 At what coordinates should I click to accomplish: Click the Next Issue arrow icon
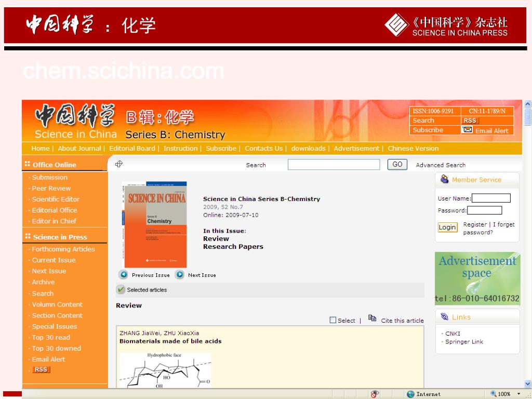(180, 274)
